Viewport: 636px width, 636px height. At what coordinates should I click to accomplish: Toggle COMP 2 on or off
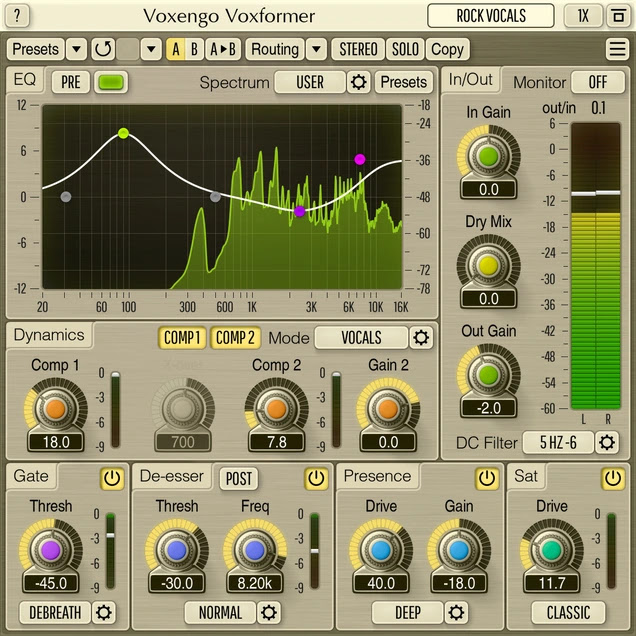pos(235,337)
